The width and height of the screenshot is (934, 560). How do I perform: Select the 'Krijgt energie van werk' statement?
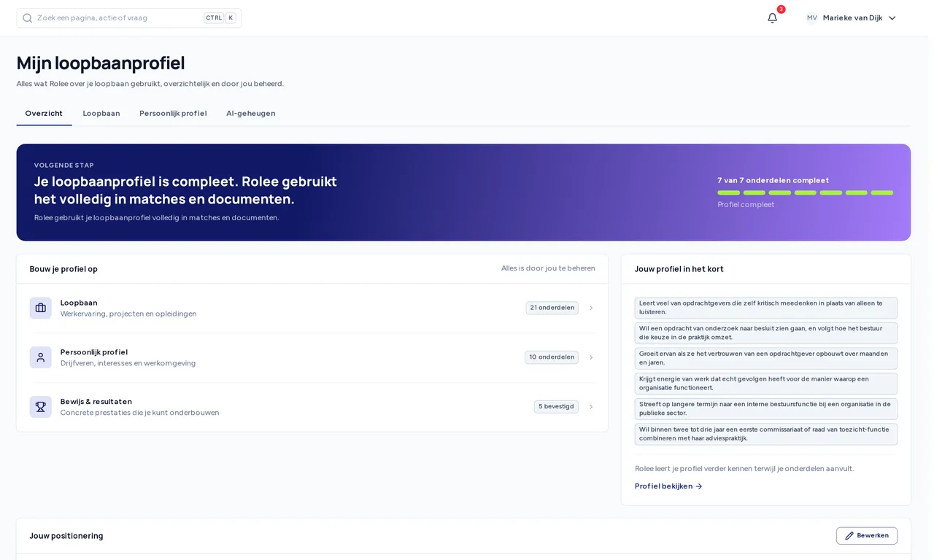766,384
